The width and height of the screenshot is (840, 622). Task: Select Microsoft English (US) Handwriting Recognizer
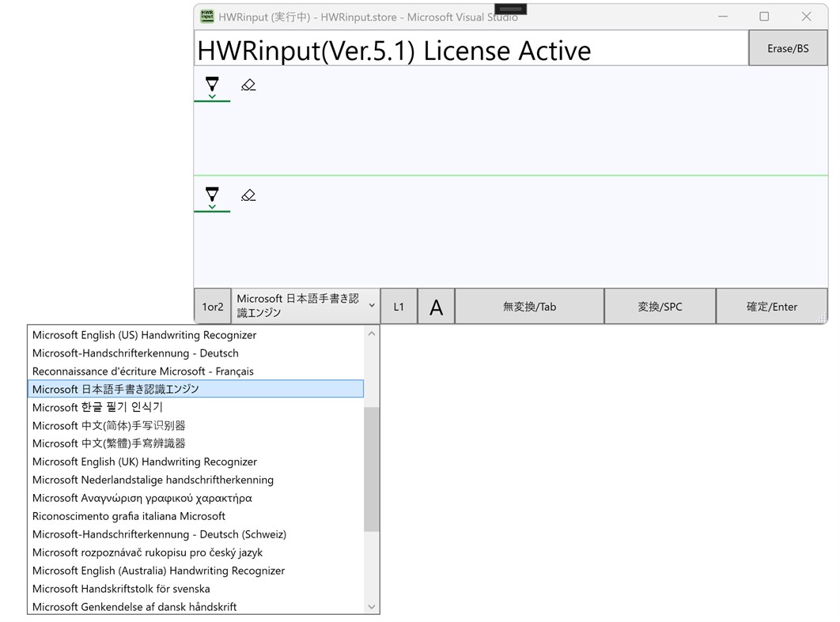point(144,335)
